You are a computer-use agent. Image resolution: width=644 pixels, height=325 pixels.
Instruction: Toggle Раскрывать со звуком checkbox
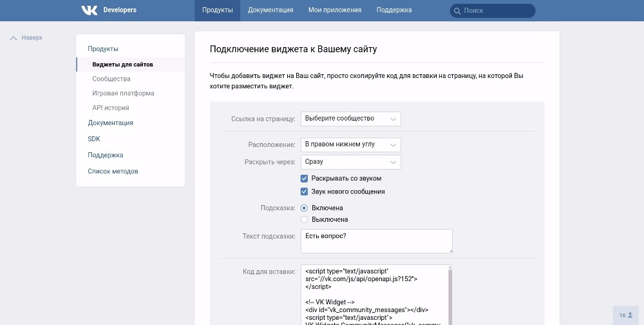pyautogui.click(x=305, y=179)
